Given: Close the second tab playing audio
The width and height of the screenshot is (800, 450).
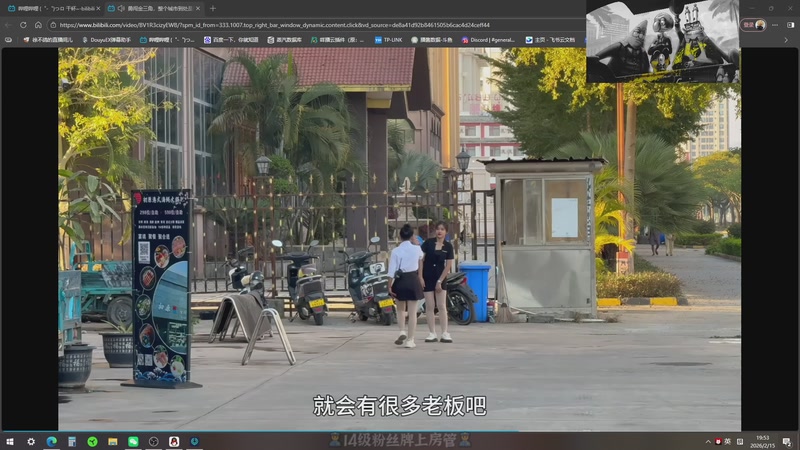Looking at the screenshot, I should (x=198, y=9).
